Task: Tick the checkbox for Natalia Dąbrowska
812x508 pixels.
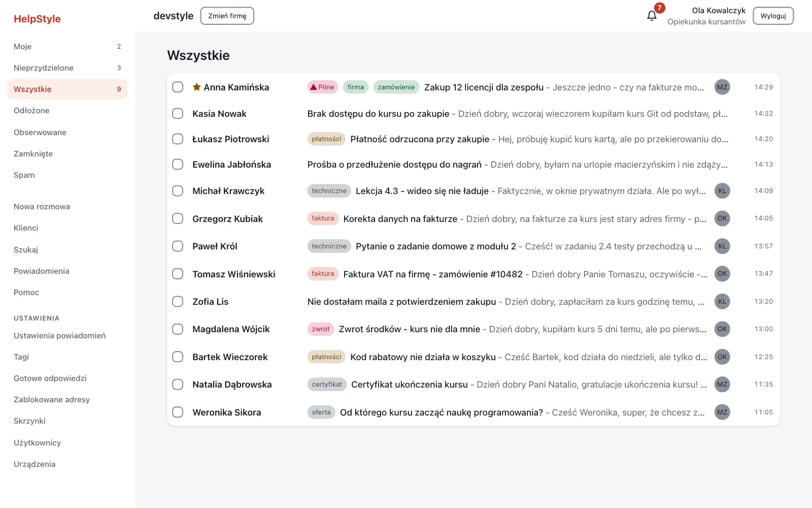Action: pos(178,384)
